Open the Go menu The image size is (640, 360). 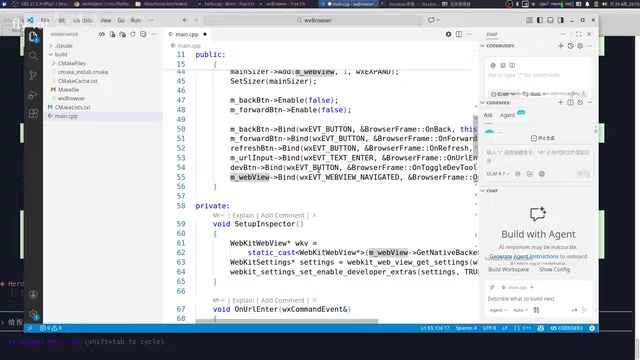(x=121, y=20)
